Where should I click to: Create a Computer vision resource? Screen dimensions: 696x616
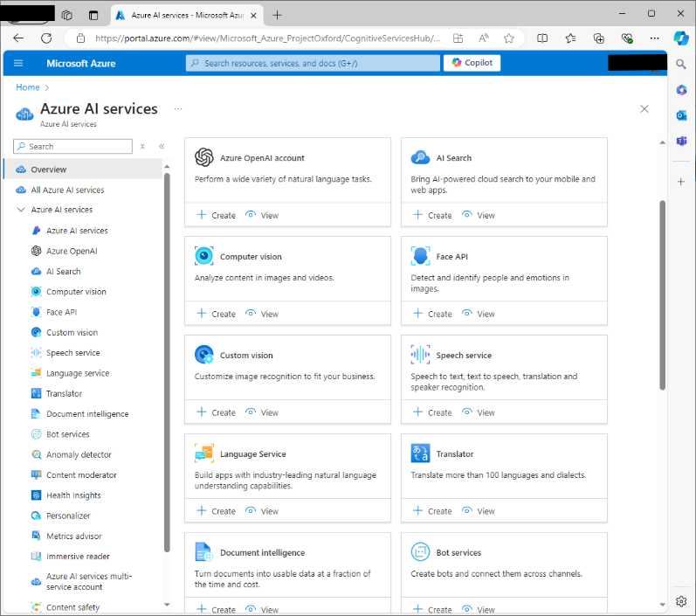[x=217, y=314]
